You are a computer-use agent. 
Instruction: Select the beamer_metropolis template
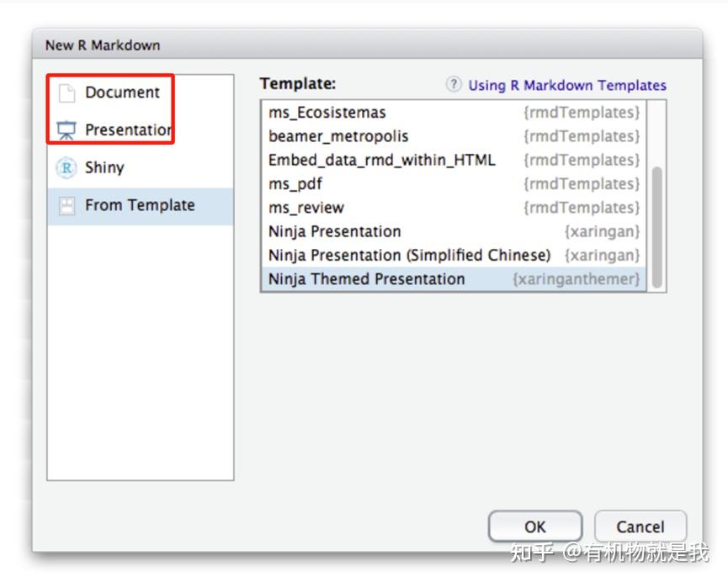pos(338,136)
